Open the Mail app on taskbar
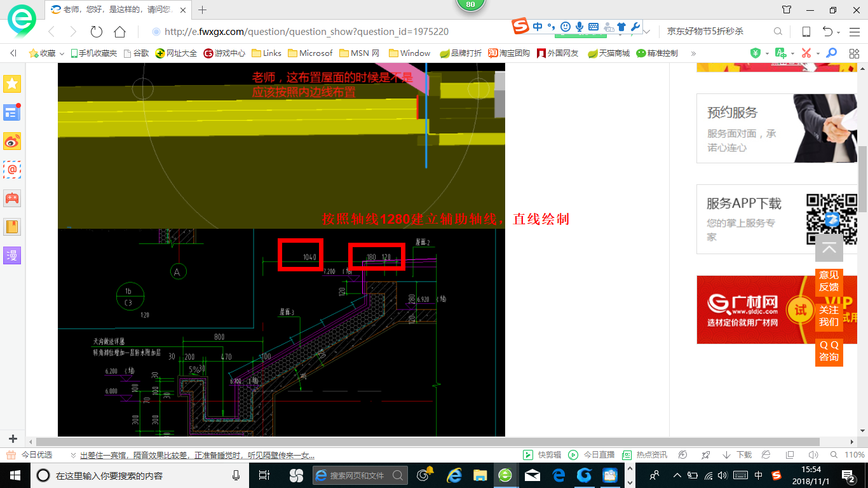868x488 pixels. (x=532, y=475)
